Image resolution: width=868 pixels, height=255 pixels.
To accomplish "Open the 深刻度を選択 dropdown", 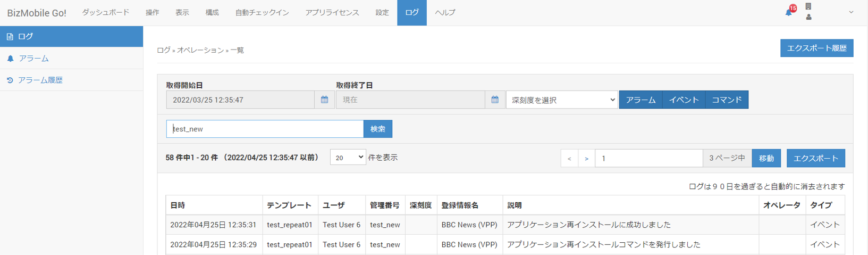I will (562, 100).
